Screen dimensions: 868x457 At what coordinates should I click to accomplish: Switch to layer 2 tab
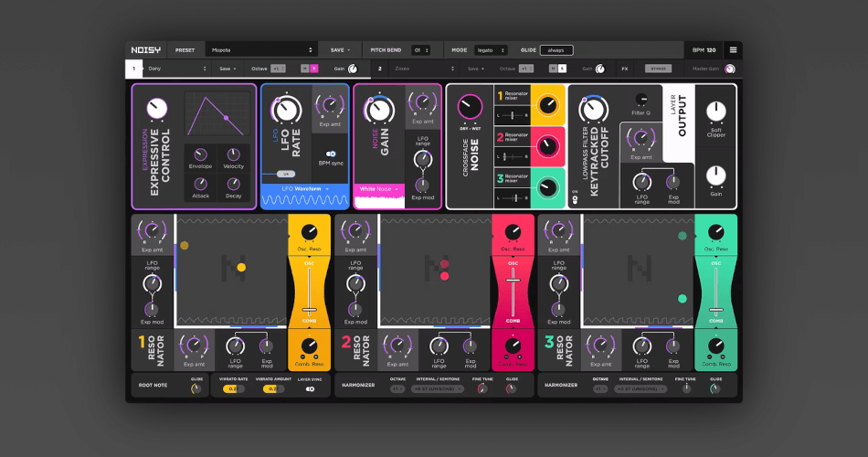[379, 69]
